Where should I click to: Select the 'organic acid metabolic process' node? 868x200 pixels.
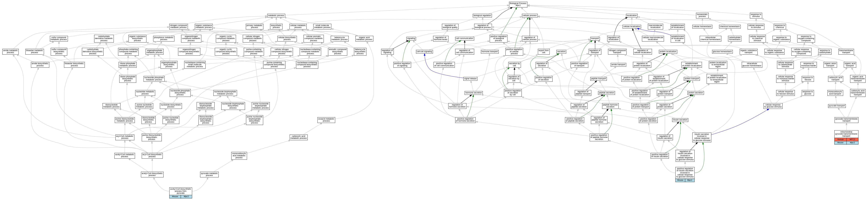[364, 38]
